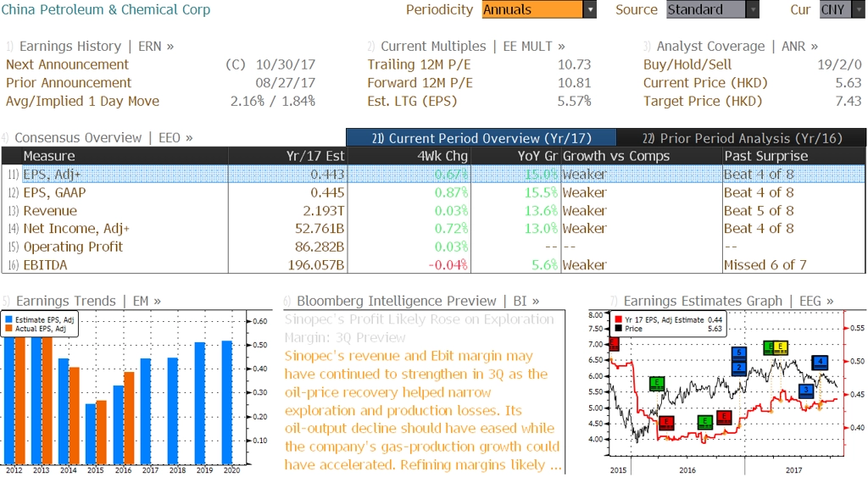Switch to Prior Period Analysis (Yr/16) tab
The image size is (868, 477).
(x=742, y=138)
